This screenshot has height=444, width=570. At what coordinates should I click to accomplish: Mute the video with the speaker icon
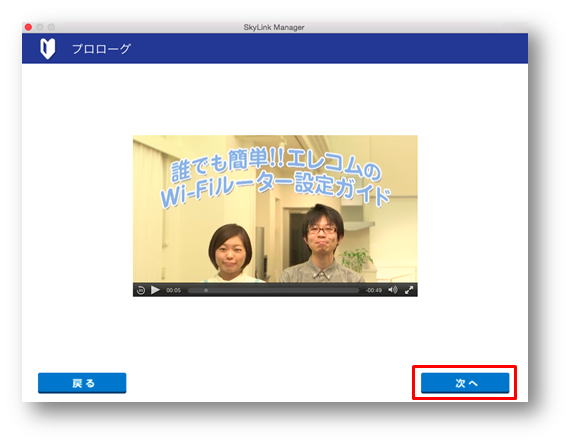coord(393,290)
